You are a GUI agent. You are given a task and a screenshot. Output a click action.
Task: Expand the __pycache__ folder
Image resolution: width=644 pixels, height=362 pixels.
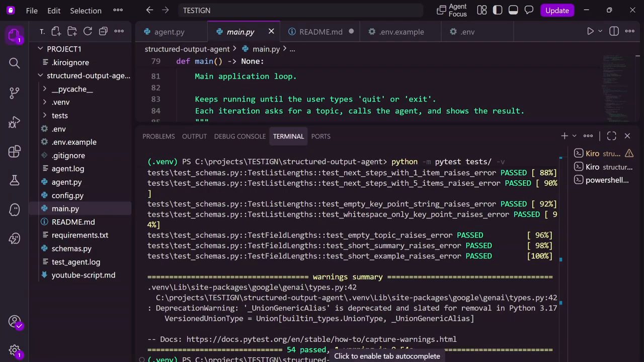tap(72, 89)
